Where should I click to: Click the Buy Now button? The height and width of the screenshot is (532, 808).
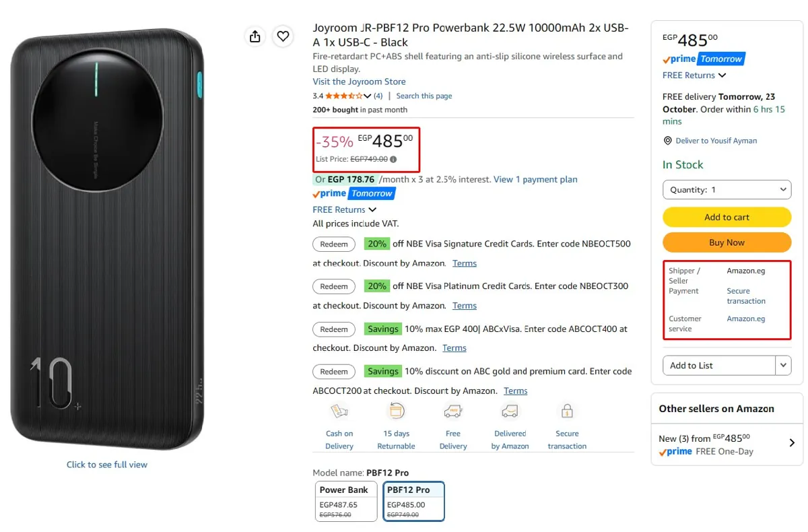point(727,242)
